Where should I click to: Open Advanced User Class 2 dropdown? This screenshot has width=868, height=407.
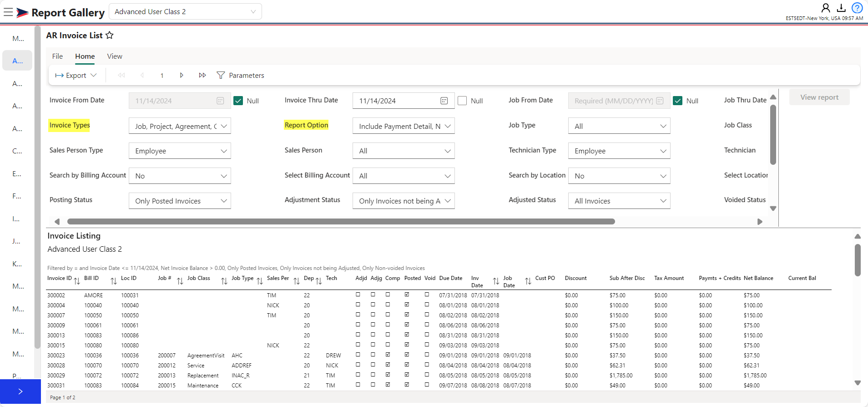click(x=185, y=11)
